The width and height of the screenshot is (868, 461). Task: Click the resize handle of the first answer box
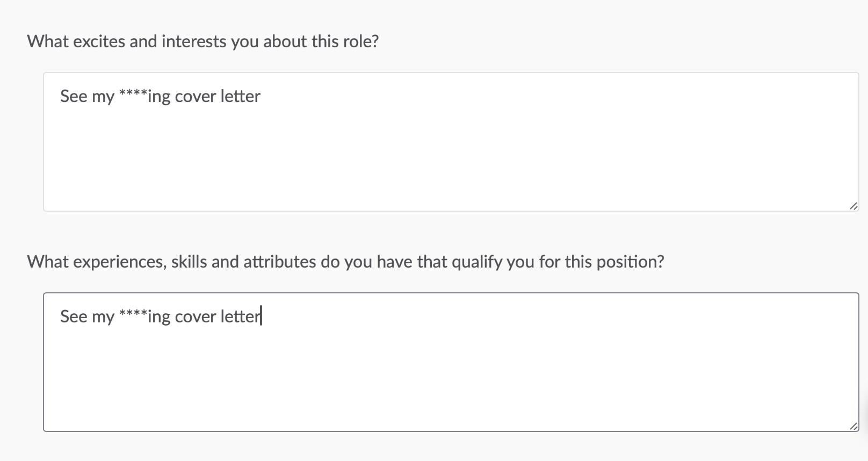pos(853,206)
